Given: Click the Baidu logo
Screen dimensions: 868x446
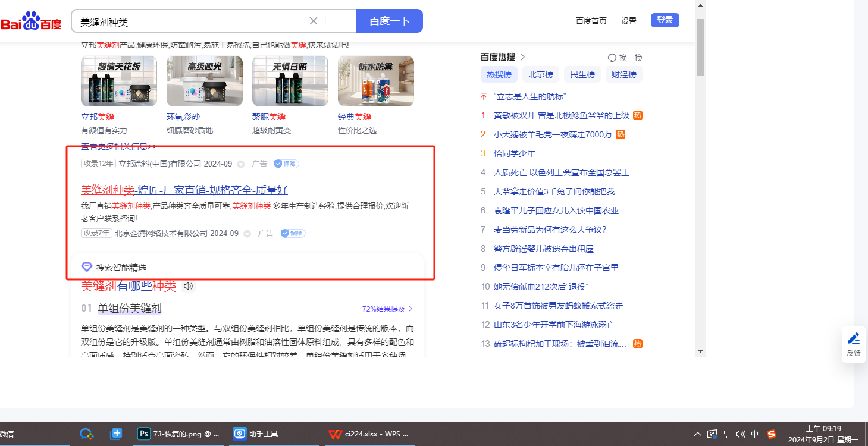Looking at the screenshot, I should [31, 21].
